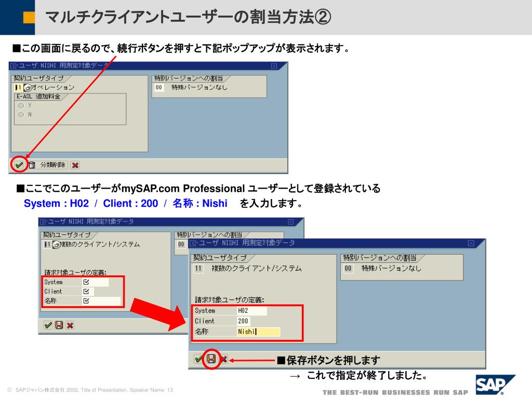Click the 00 special version field in front dialog

[x=348, y=269]
